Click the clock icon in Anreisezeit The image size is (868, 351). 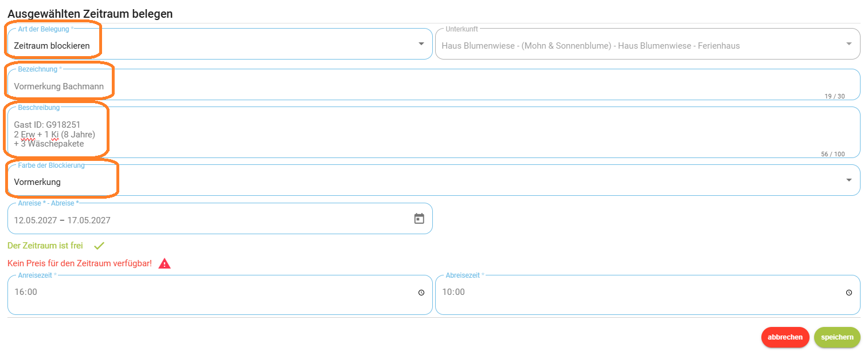421,293
